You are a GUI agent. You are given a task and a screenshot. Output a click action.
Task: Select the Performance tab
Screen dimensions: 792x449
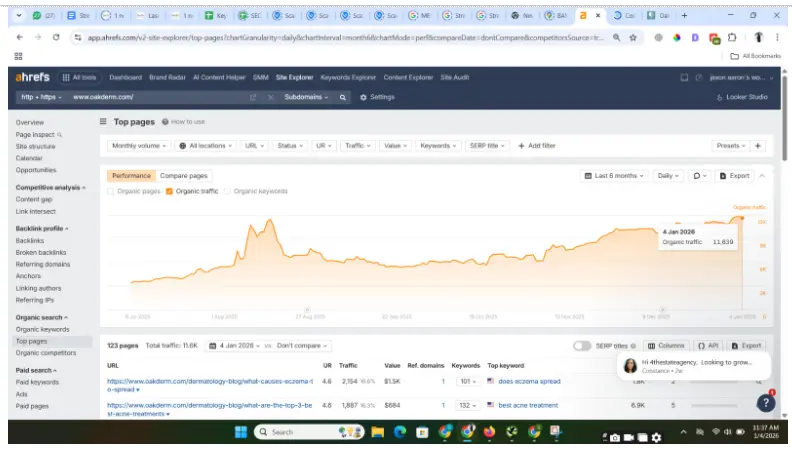tap(131, 176)
